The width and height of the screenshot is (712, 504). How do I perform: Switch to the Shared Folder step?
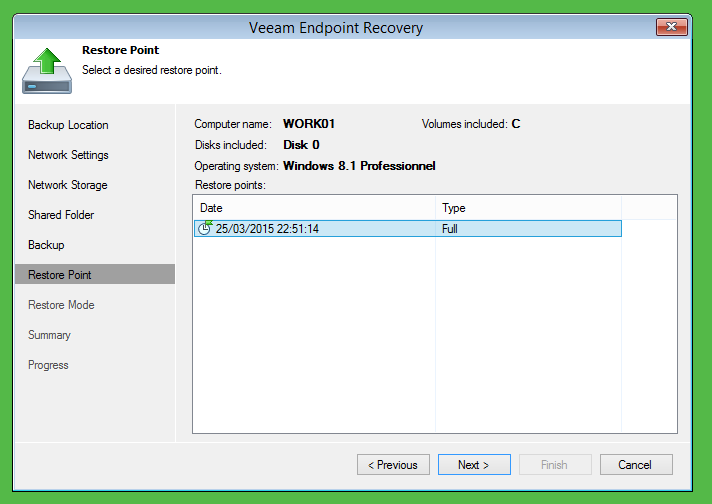pyautogui.click(x=61, y=215)
